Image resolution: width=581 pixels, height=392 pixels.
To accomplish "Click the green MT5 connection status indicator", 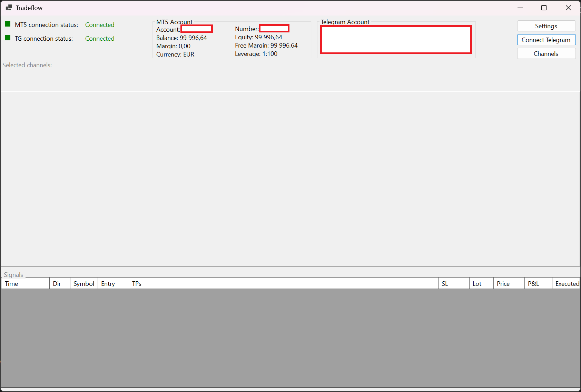I will click(x=8, y=24).
